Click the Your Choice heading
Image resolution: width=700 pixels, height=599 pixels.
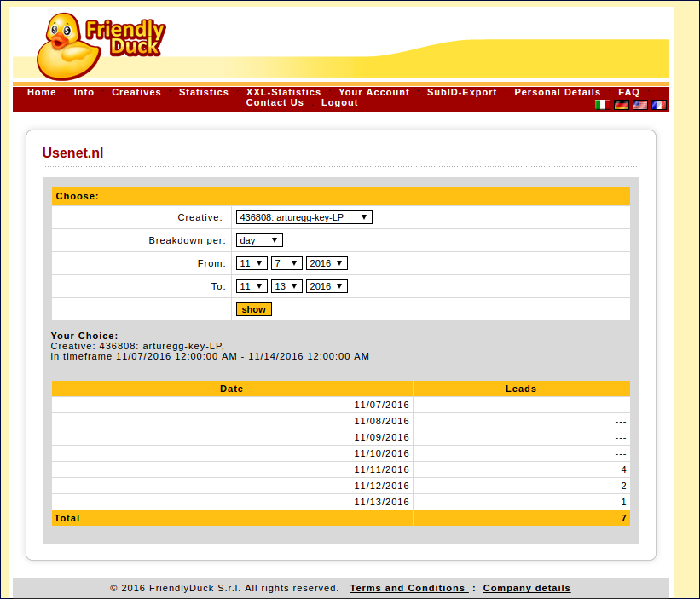click(84, 336)
